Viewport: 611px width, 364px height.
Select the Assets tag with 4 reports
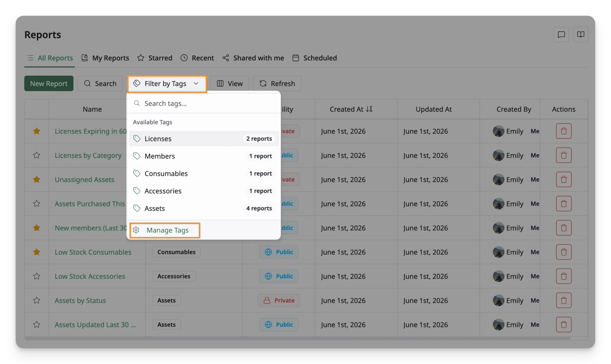tap(204, 208)
